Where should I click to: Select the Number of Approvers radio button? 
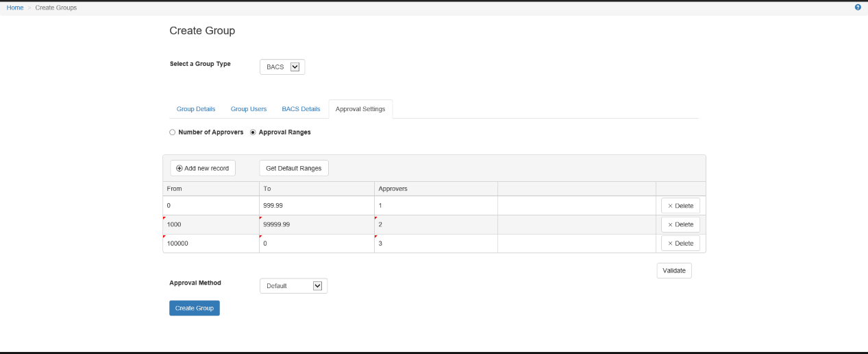[x=173, y=132]
